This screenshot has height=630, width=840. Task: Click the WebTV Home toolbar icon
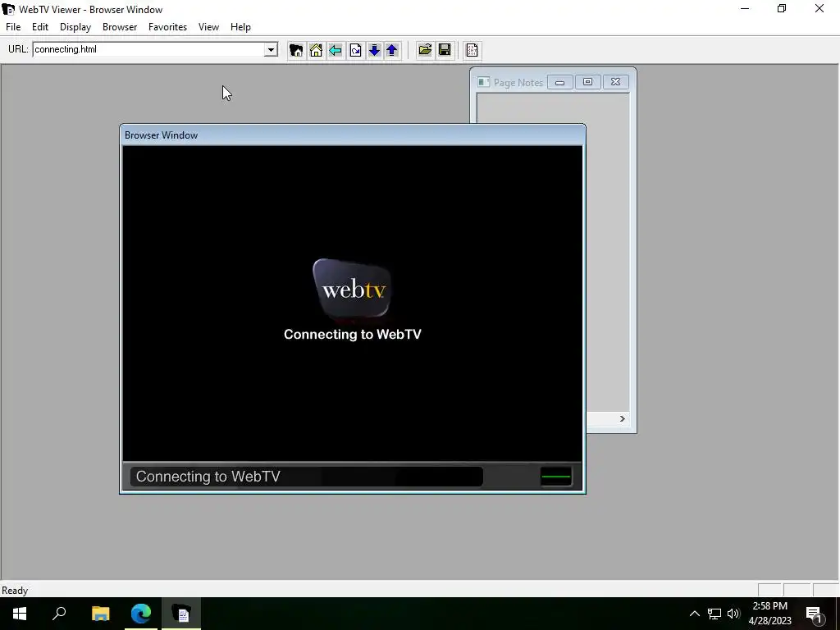pos(296,50)
